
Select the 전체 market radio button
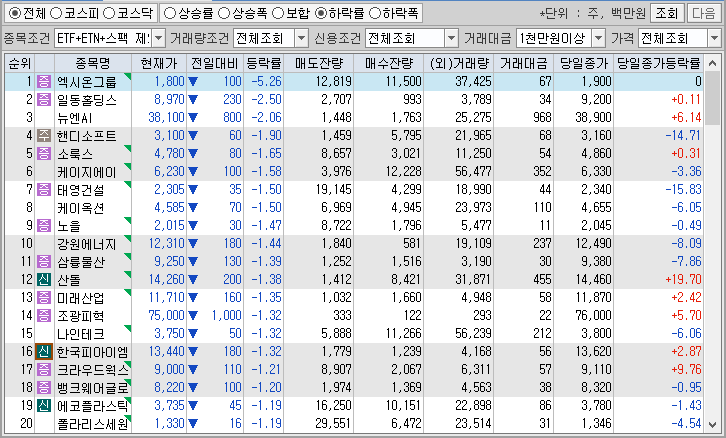tap(15, 13)
